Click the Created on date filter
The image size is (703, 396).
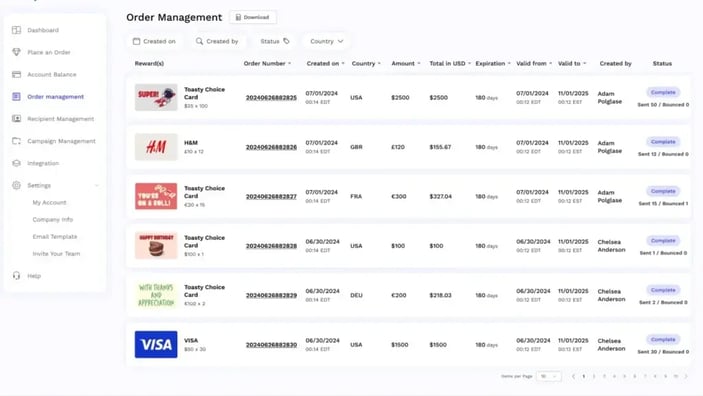154,41
